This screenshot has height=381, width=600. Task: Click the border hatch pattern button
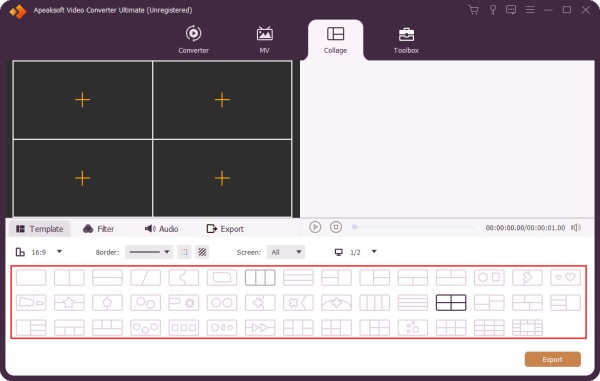pyautogui.click(x=202, y=252)
